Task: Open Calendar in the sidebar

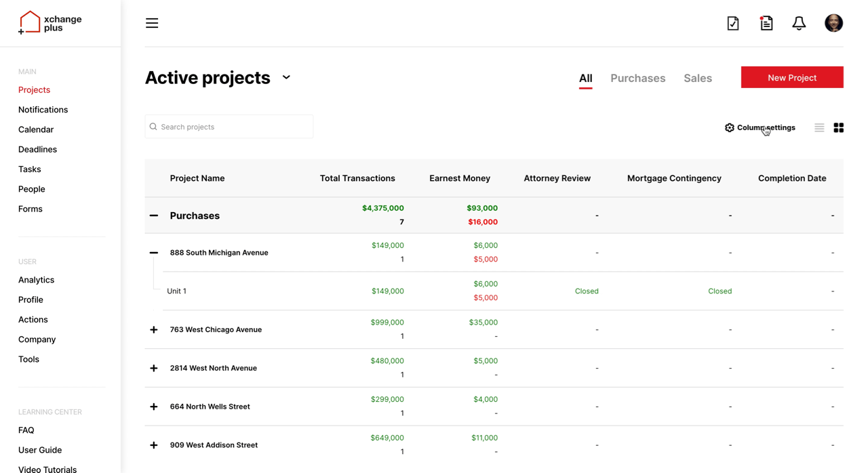Action: [x=36, y=129]
